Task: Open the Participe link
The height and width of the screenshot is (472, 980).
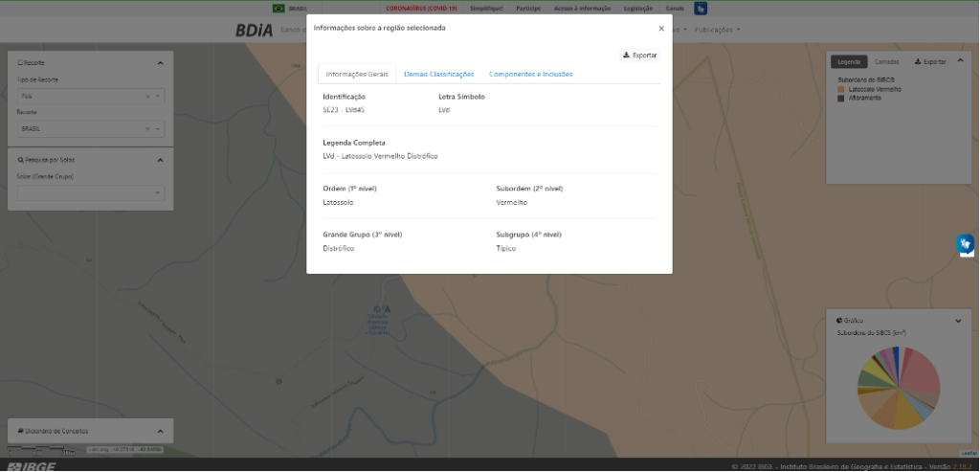Action: (x=528, y=8)
